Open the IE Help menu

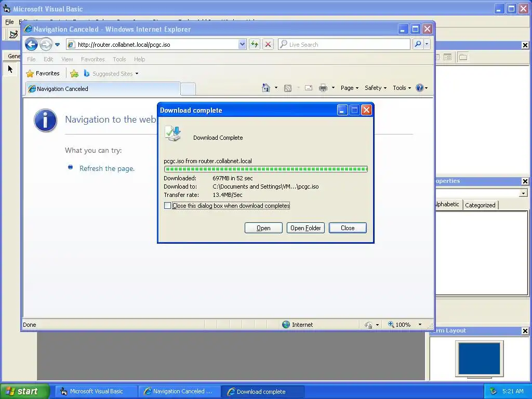click(x=139, y=59)
